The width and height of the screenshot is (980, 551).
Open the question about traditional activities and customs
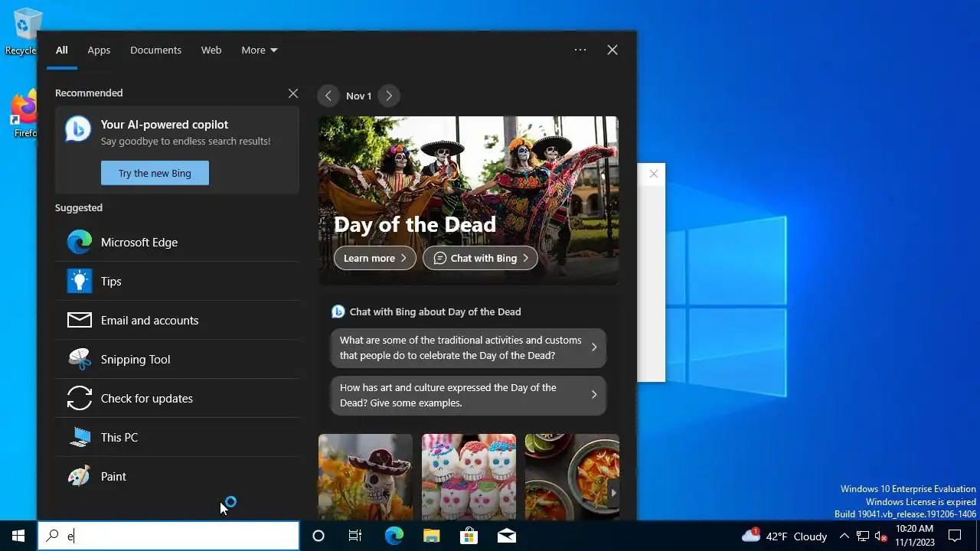click(469, 347)
